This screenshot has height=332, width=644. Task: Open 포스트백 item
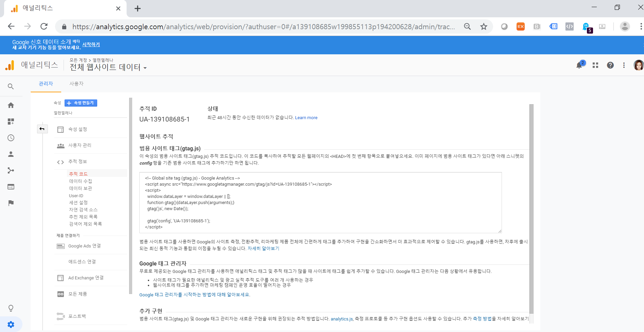pyautogui.click(x=90, y=316)
